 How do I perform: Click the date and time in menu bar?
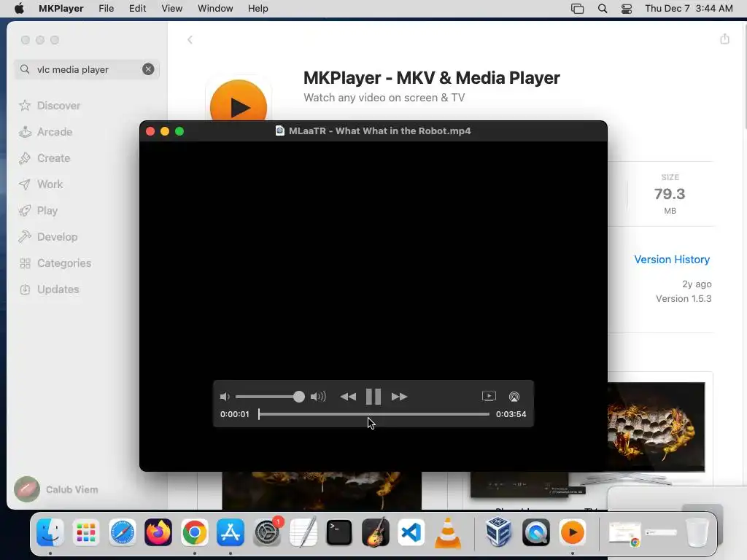point(689,9)
